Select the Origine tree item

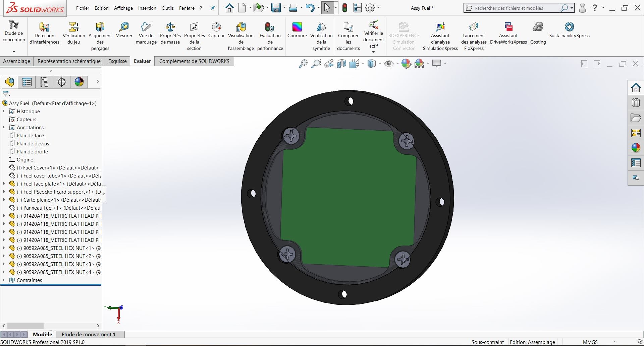pos(25,159)
